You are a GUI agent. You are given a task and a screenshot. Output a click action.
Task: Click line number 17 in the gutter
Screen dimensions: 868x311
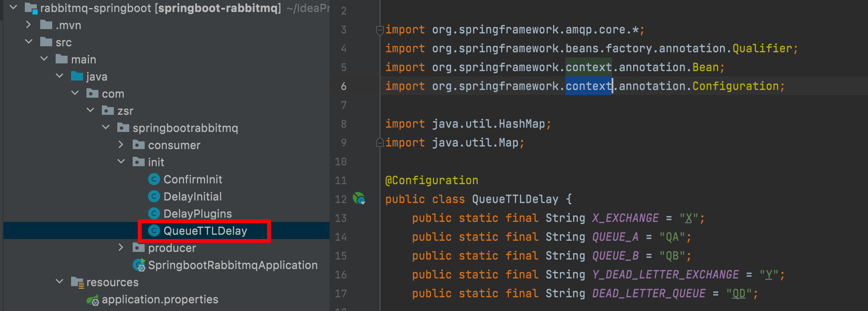pos(341,293)
